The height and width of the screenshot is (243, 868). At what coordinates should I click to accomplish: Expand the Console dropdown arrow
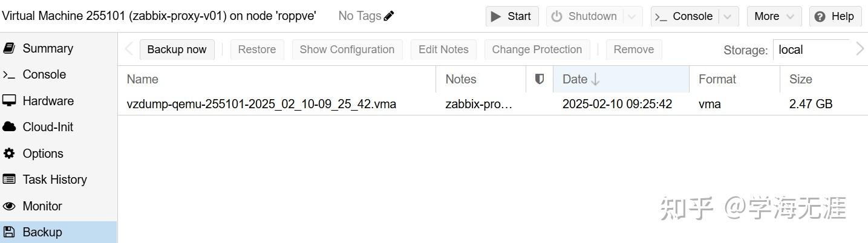click(x=728, y=16)
